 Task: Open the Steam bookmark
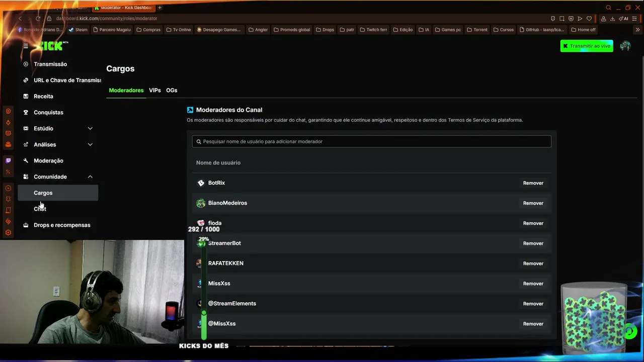click(78, 30)
